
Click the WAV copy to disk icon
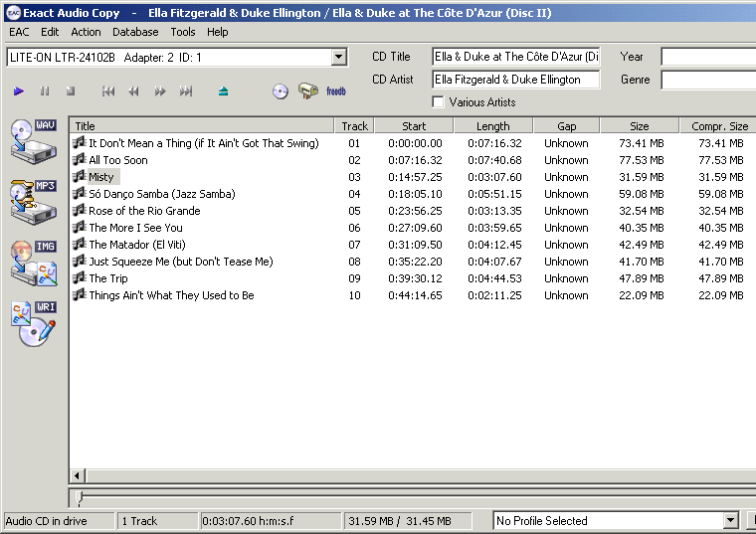(33, 140)
